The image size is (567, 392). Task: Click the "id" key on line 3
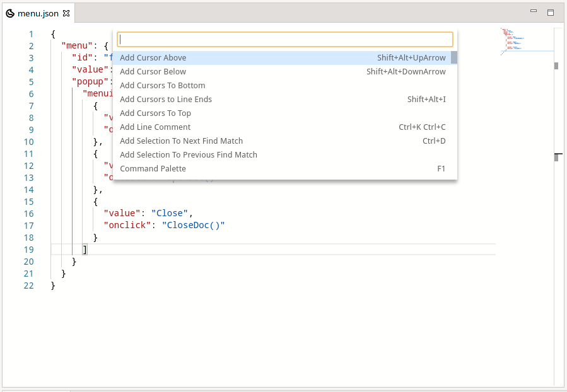(82, 58)
